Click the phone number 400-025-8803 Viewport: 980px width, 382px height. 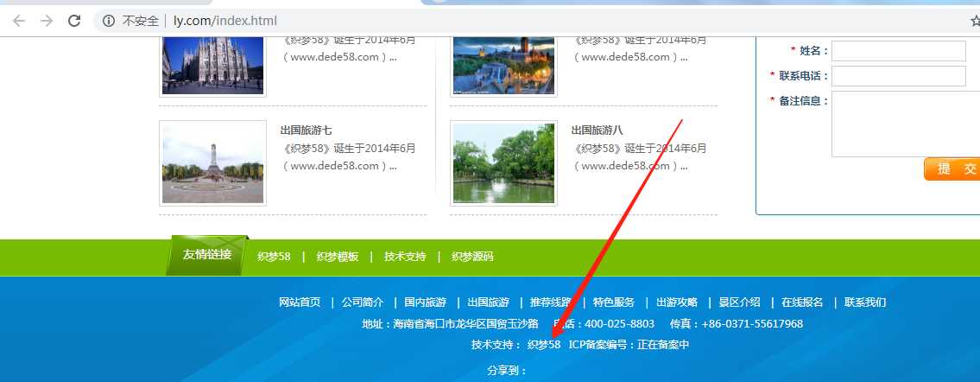click(619, 324)
